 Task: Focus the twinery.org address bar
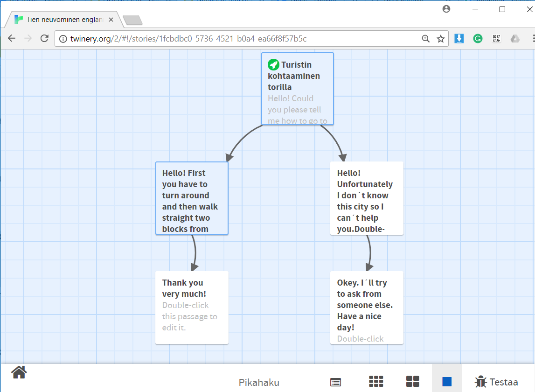click(233, 39)
